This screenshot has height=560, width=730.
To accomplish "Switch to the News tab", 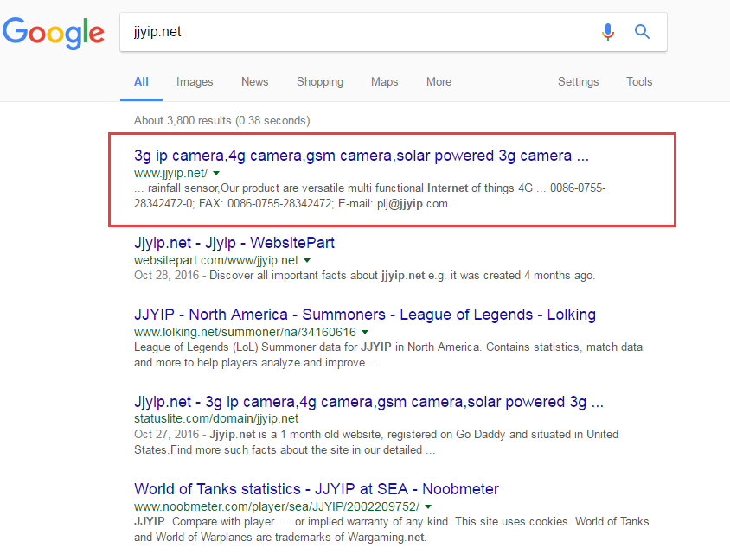I will (254, 82).
